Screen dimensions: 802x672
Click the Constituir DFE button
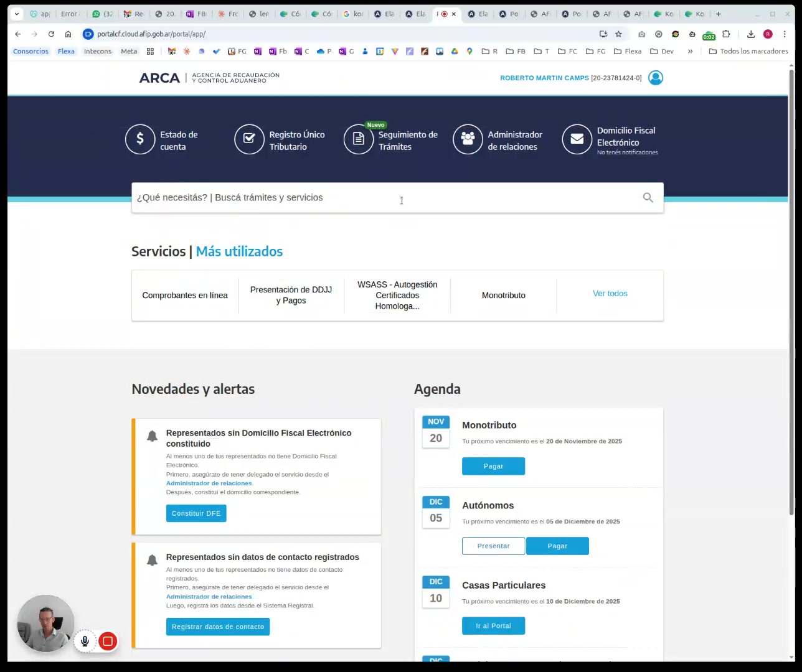196,513
